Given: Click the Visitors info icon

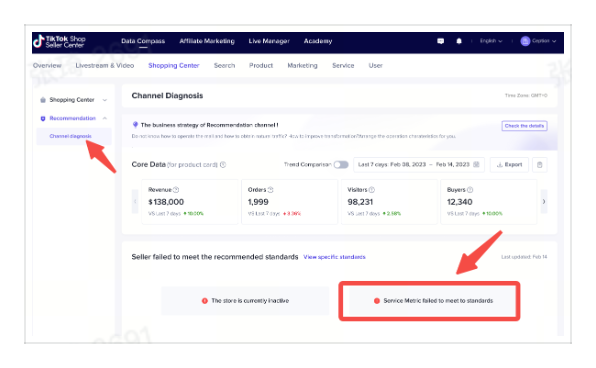Looking at the screenshot, I should click(372, 190).
